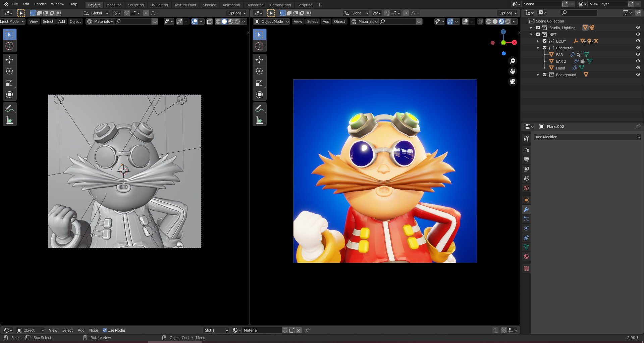Open World properties tab
The height and width of the screenshot is (343, 644).
(526, 188)
